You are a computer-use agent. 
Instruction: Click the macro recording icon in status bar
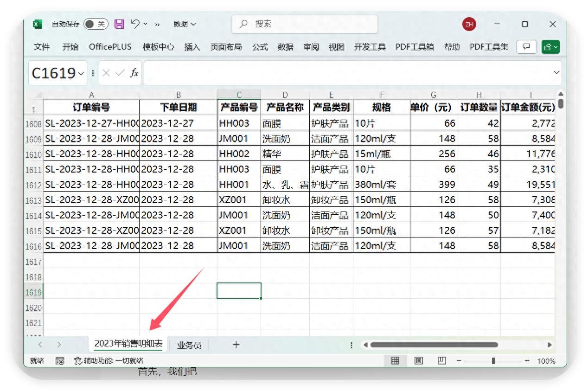pos(60,360)
